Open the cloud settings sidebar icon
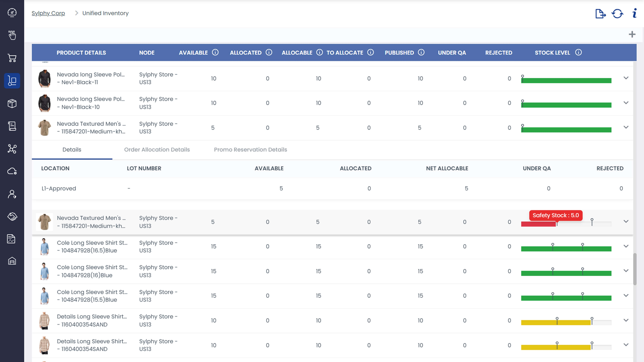Image resolution: width=644 pixels, height=362 pixels. (x=12, y=171)
